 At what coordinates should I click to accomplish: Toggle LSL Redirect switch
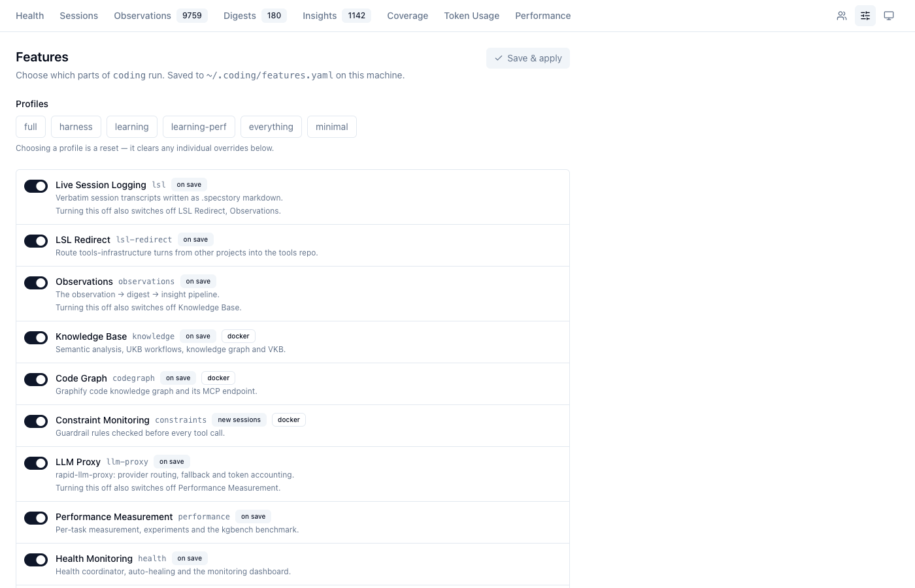coord(36,241)
